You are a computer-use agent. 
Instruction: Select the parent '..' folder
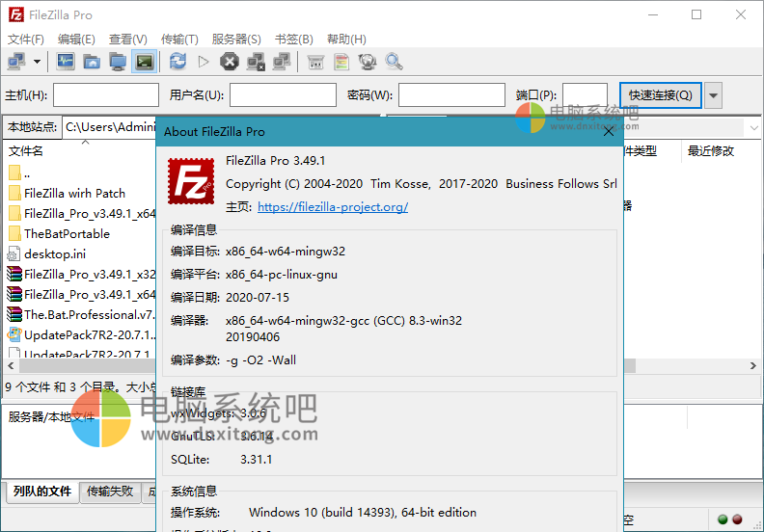pyautogui.click(x=19, y=173)
